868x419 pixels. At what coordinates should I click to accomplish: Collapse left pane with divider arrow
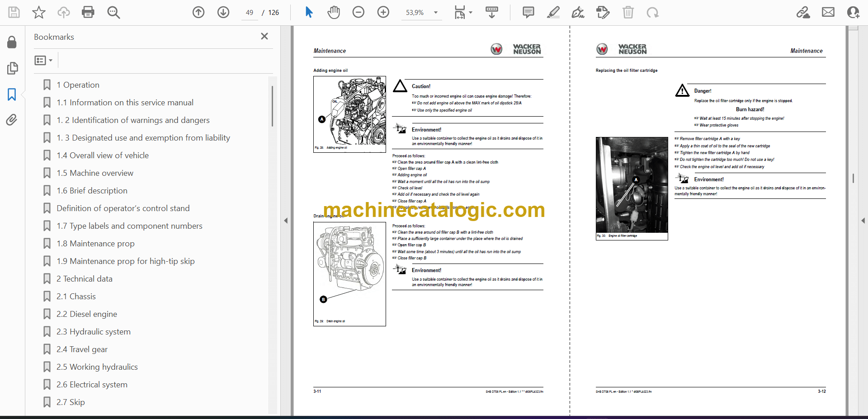pyautogui.click(x=286, y=221)
